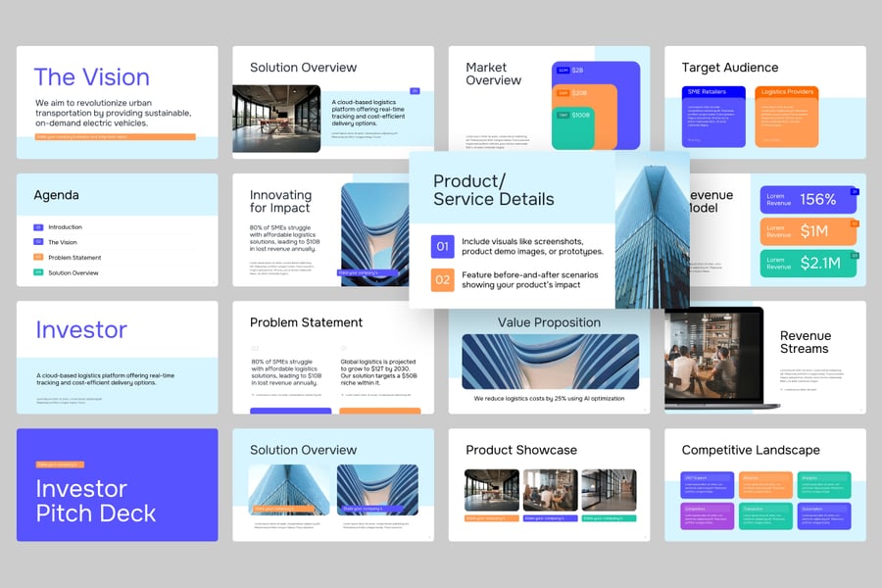Select the curved building image on Value Proposition
882x588 pixels.
tap(549, 362)
